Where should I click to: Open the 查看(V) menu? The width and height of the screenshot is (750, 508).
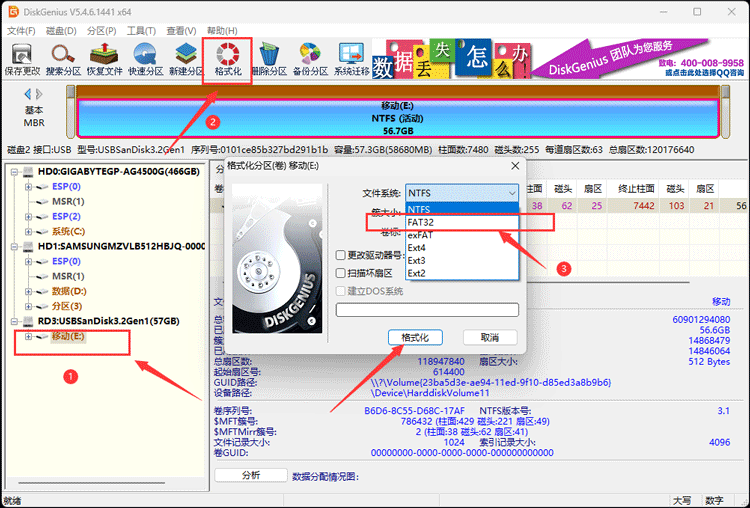181,31
